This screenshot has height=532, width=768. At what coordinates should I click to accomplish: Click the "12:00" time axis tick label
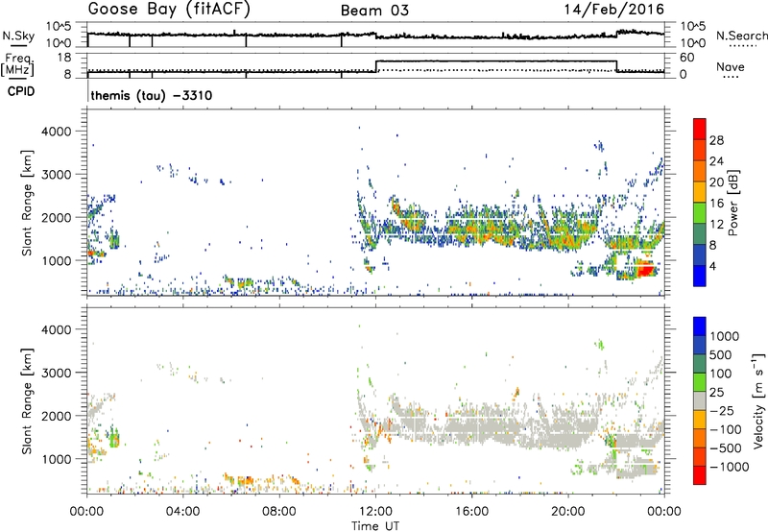[x=375, y=512]
